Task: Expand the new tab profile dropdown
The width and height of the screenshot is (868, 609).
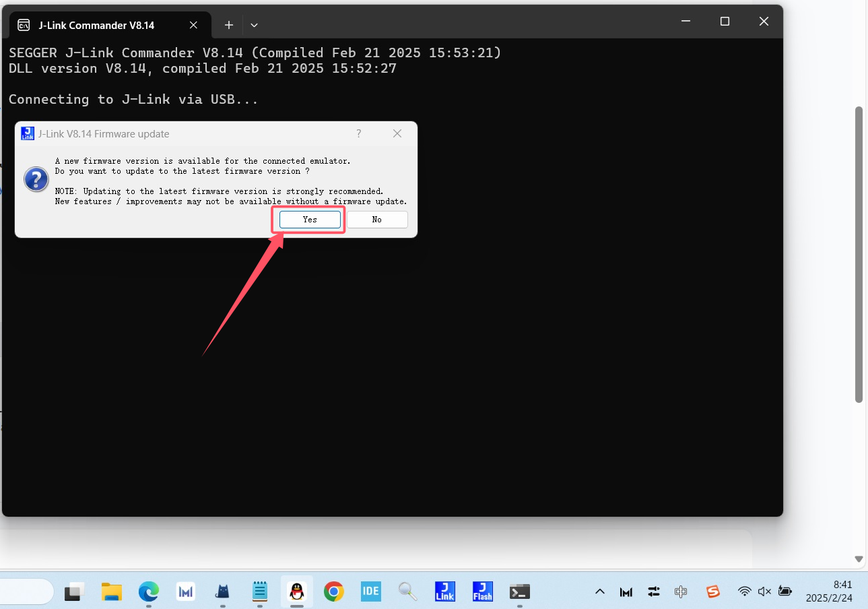Action: tap(254, 25)
